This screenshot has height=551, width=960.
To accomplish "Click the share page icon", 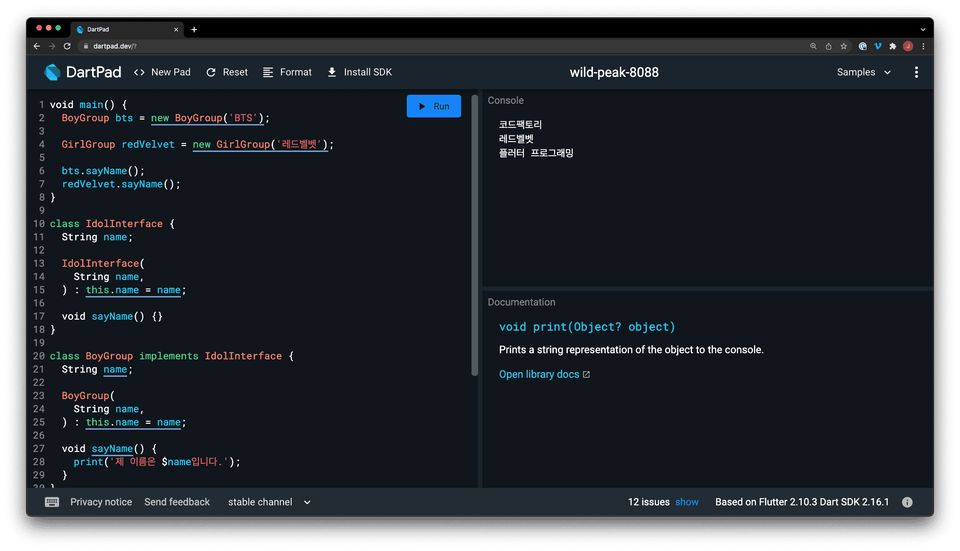I will 828,46.
